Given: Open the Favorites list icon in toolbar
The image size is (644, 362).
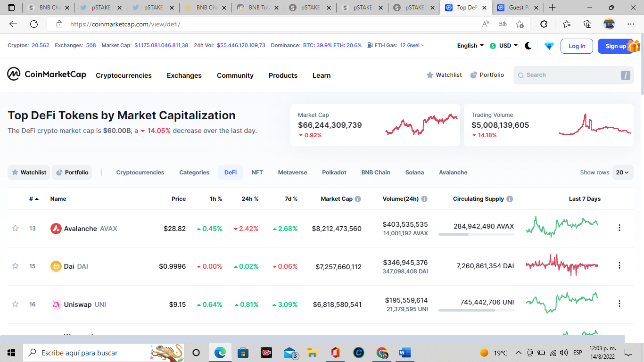Looking at the screenshot, I should coord(567,24).
